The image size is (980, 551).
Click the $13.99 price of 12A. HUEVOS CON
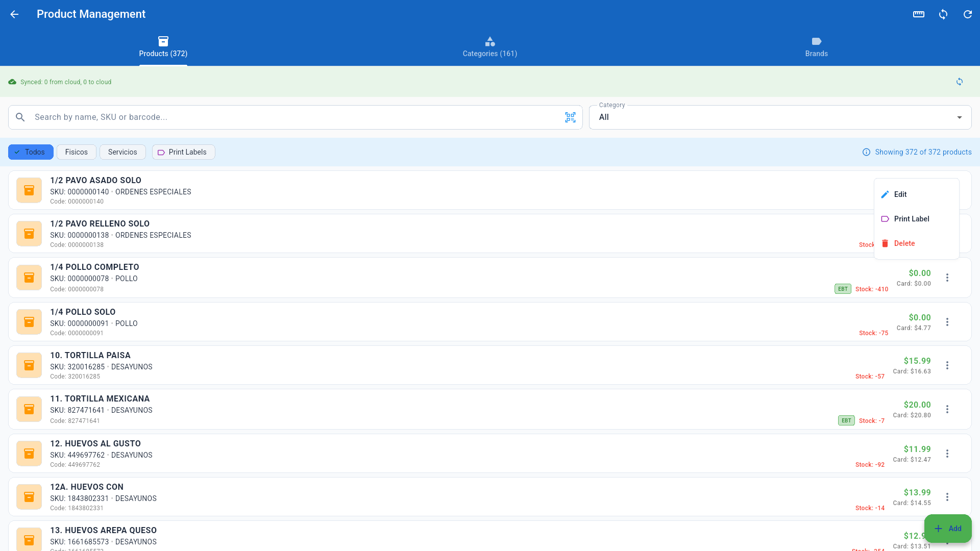click(x=917, y=492)
